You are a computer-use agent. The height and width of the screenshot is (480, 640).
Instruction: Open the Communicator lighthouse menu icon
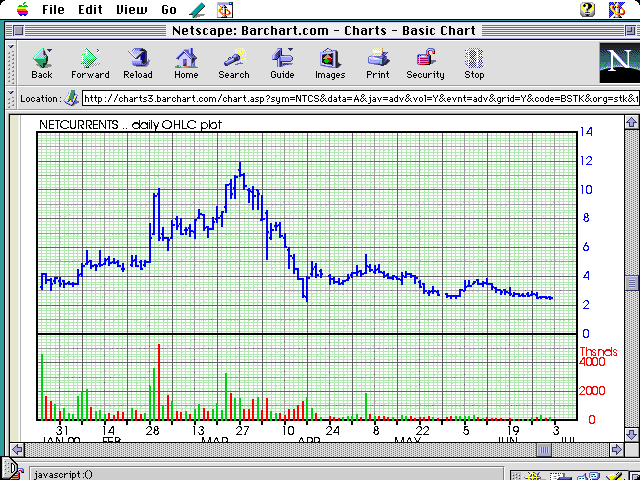tap(225, 10)
